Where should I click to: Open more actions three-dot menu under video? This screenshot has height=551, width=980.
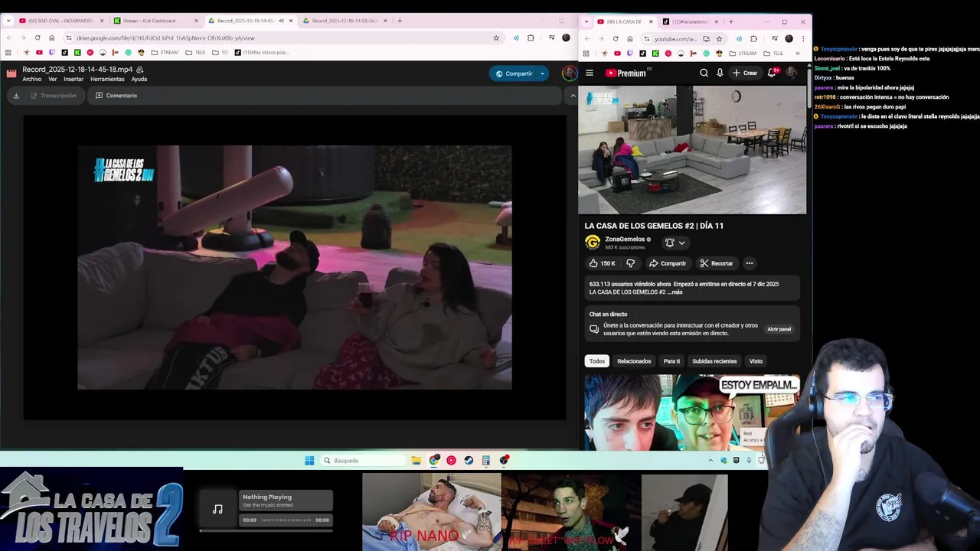click(750, 263)
